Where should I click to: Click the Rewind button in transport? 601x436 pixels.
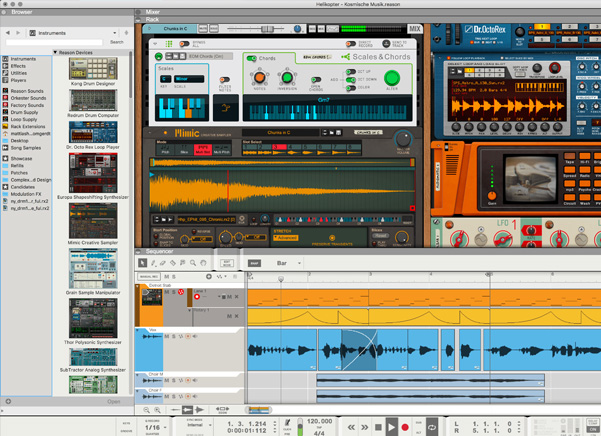point(351,427)
